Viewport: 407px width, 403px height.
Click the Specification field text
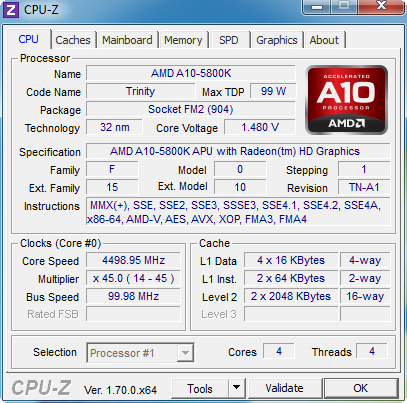pyautogui.click(x=238, y=151)
